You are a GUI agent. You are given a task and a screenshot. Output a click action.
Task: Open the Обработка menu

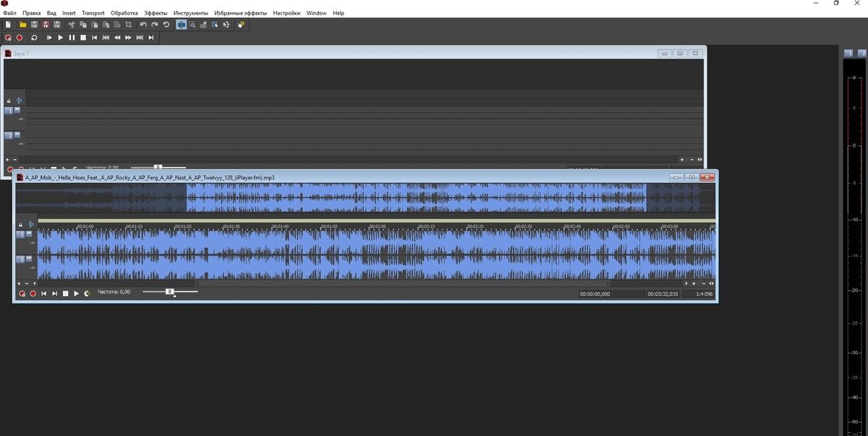tap(124, 13)
